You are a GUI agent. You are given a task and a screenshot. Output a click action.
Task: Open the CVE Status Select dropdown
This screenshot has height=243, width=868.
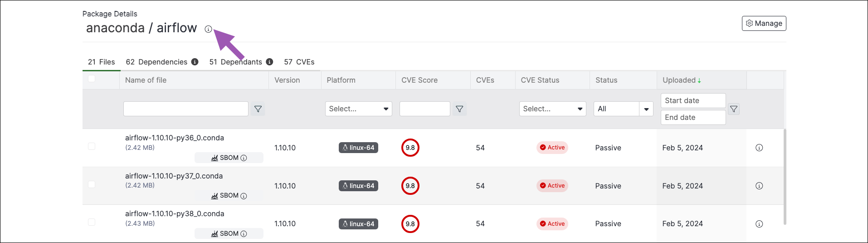pyautogui.click(x=552, y=109)
